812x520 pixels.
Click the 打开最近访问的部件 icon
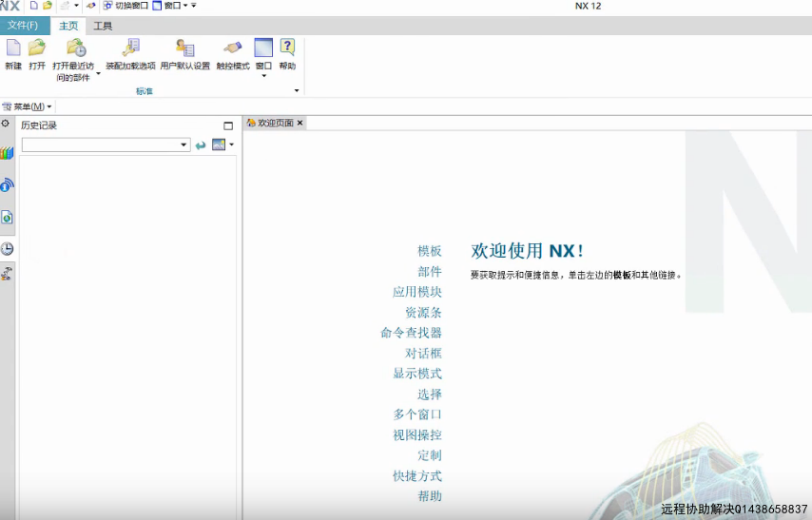pyautogui.click(x=76, y=48)
